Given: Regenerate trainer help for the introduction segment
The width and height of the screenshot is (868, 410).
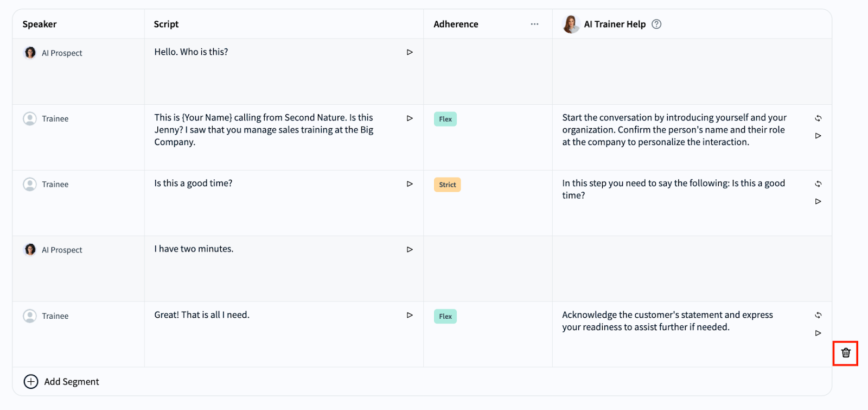Looking at the screenshot, I should point(818,118).
